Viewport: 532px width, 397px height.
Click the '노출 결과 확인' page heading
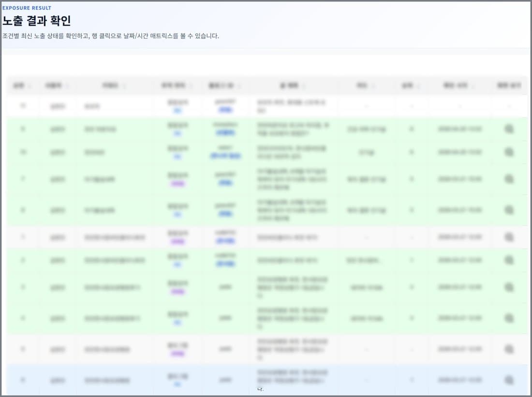pyautogui.click(x=37, y=21)
